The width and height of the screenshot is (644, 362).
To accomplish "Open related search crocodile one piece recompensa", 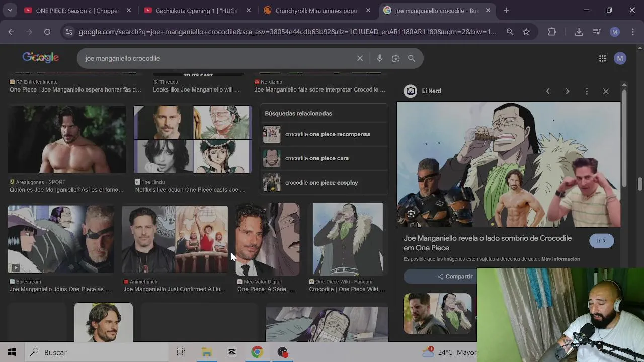I will point(324,134).
